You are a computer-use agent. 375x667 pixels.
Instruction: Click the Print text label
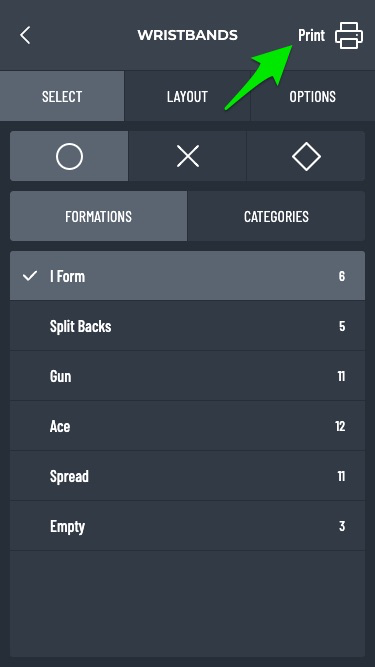(x=311, y=35)
